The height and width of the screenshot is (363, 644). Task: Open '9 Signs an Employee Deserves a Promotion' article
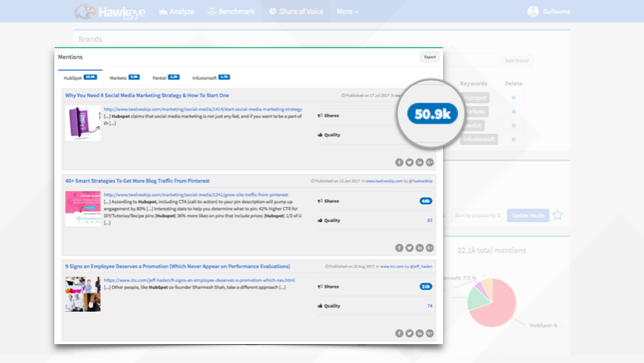(177, 266)
